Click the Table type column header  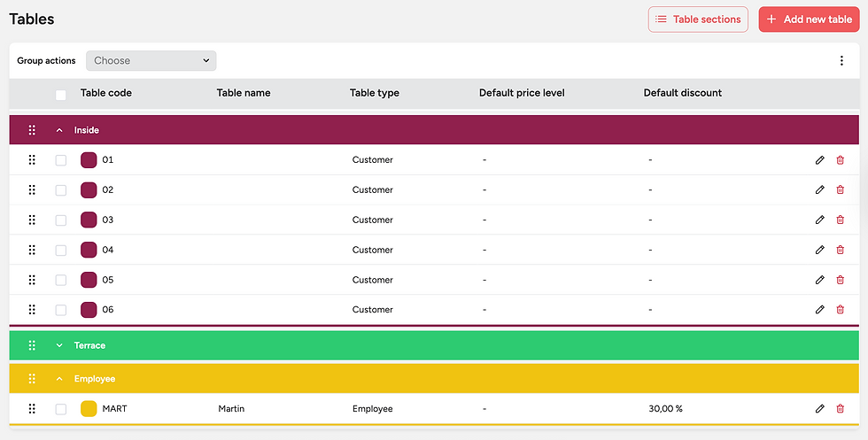374,93
